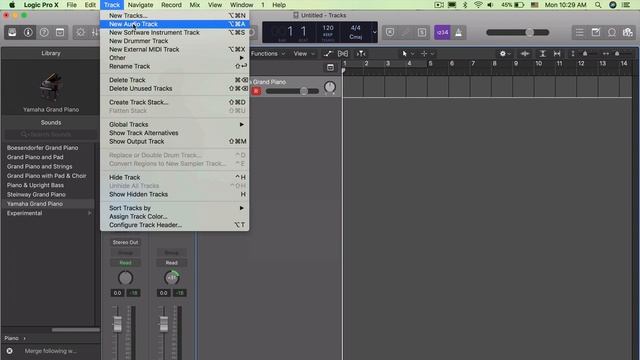Viewport: 640px width, 360px height.
Task: Adjust the Grand Piano track pan knob
Action: point(330,87)
